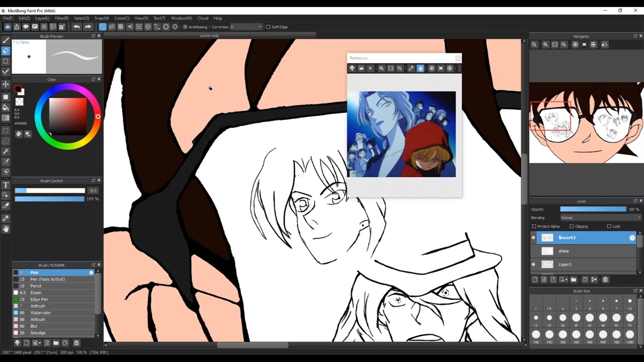
Task: Adjust the layer Opacity slider
Action: (593, 209)
